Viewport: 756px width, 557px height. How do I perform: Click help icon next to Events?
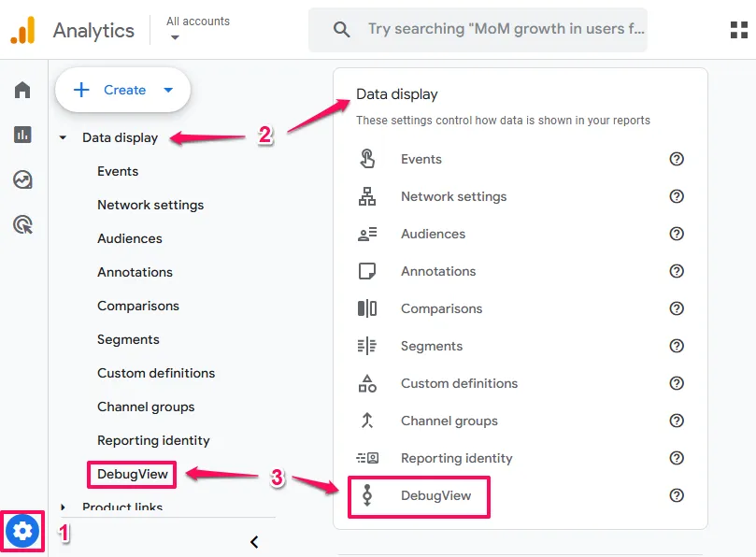[677, 159]
